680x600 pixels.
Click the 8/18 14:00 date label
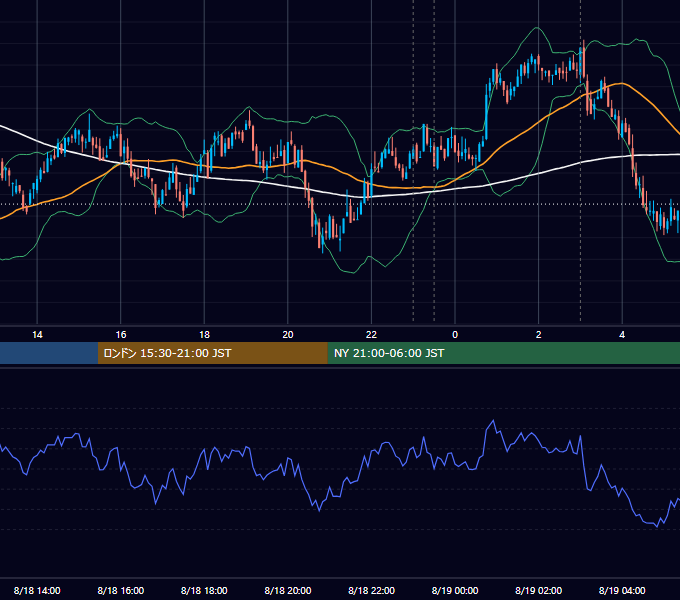(x=37, y=590)
